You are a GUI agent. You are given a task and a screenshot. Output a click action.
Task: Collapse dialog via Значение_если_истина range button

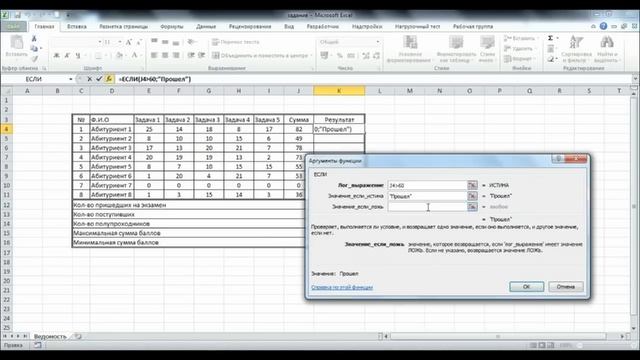tap(472, 196)
